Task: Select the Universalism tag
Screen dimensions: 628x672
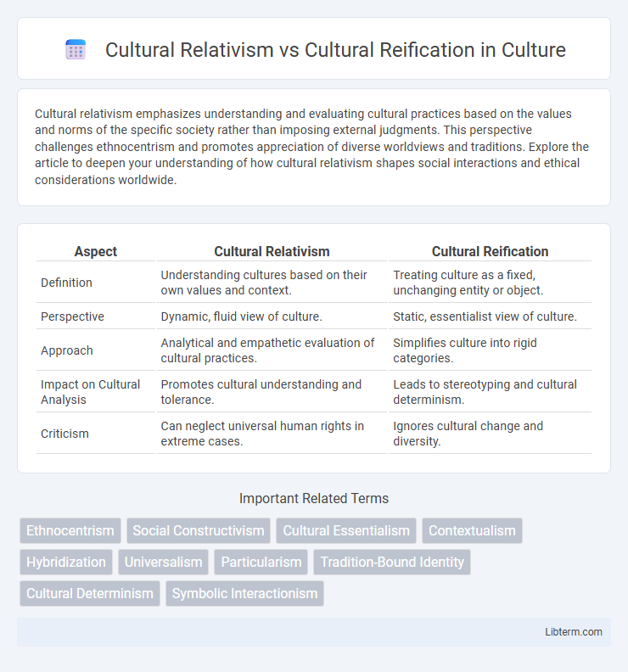Action: pos(163,562)
